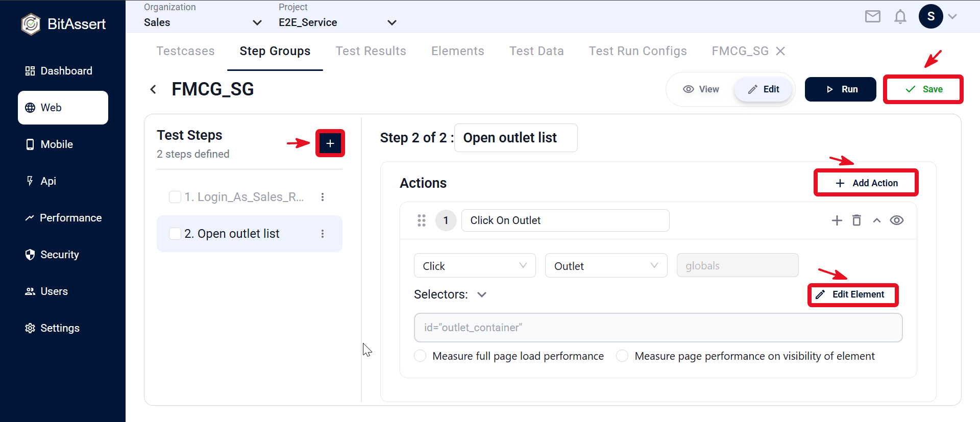The height and width of the screenshot is (422, 980).
Task: Switch to View mode
Action: point(701,89)
